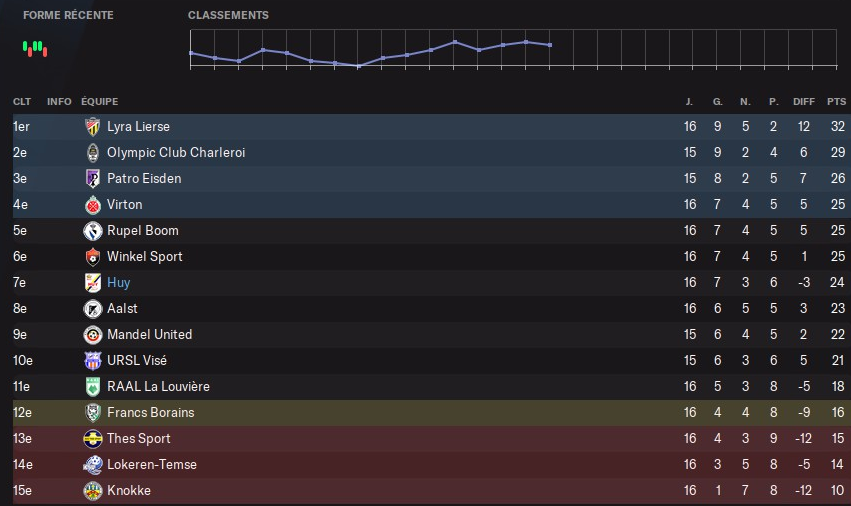Open RAAL La Louvière team link
The image size is (851, 506).
158,387
